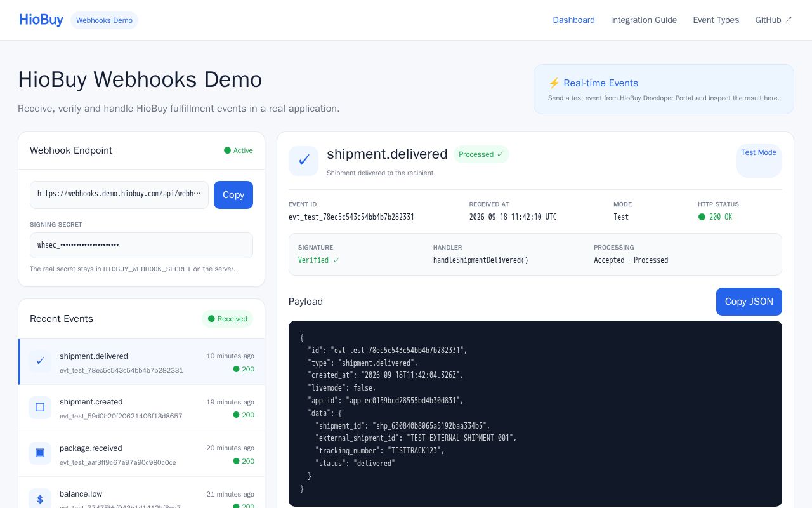Copy the webhook endpoint URL
812x508 pixels.
(233, 195)
